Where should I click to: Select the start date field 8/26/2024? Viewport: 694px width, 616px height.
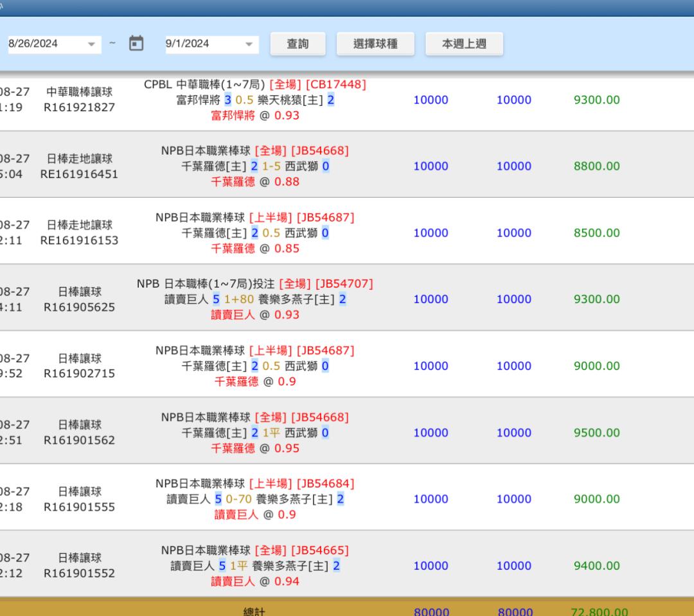coord(55,44)
